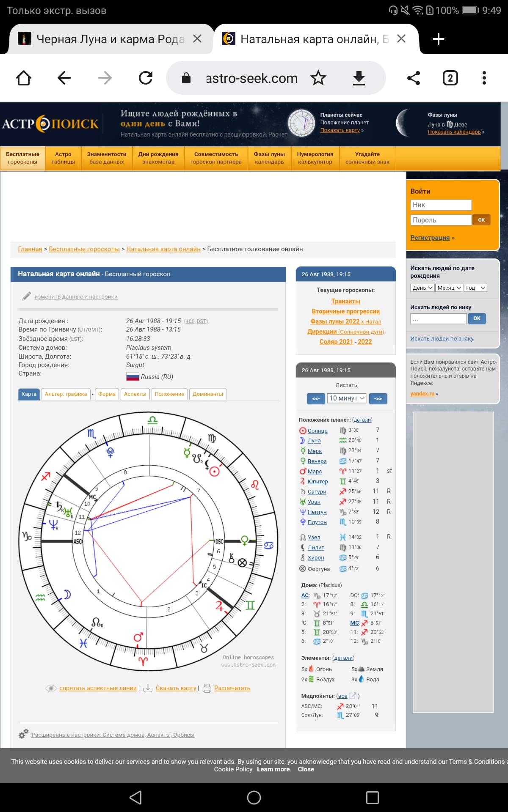Select the Карта tab

pyautogui.click(x=29, y=394)
